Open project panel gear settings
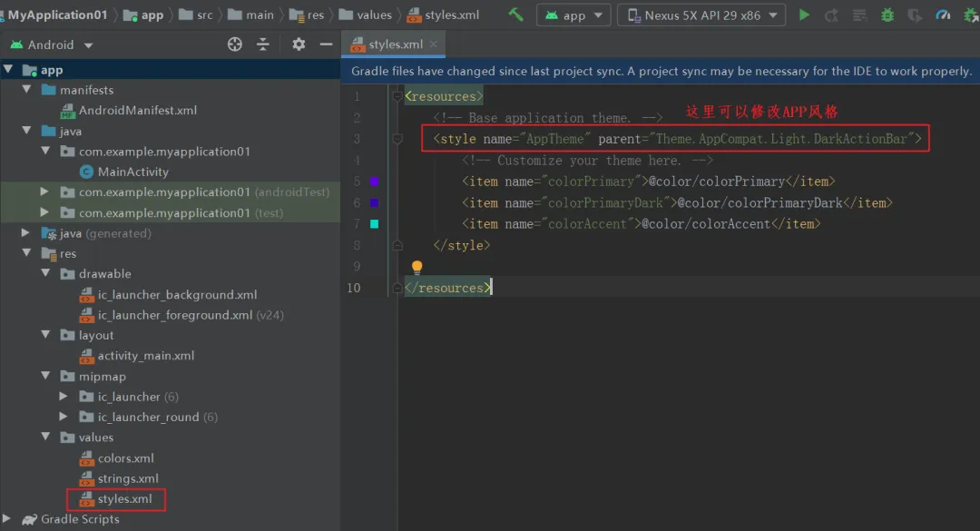Viewport: 980px width, 531px height. tap(299, 44)
